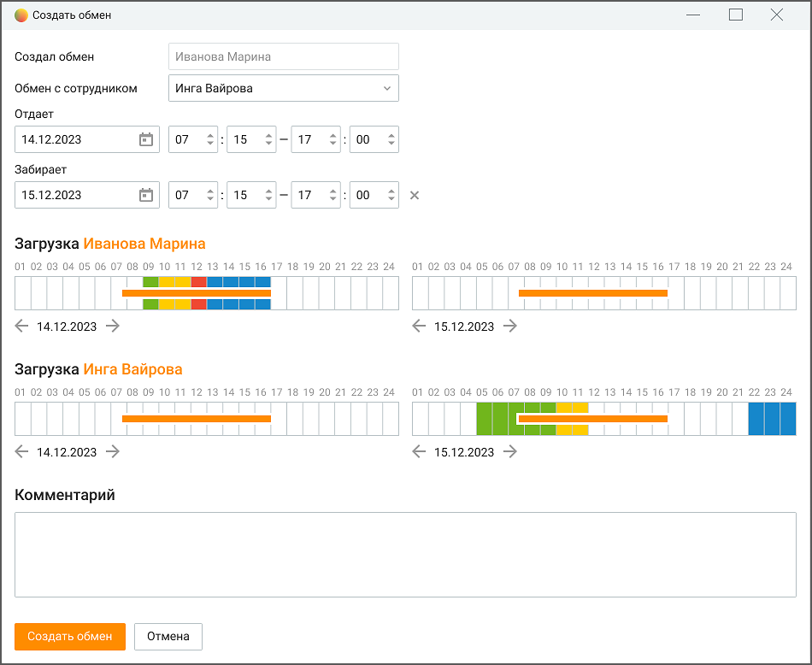Go to previous day in Иванова Марина 15.12.2023 chart
The width and height of the screenshot is (812, 665).
(419, 327)
